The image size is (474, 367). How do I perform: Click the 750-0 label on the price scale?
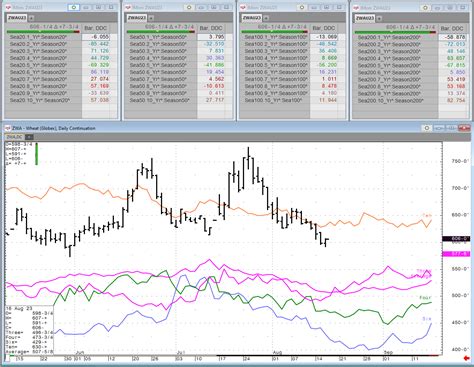click(x=460, y=161)
